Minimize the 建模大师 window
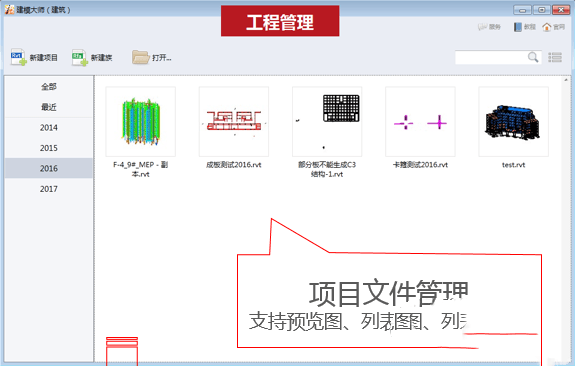The height and width of the screenshot is (366, 575). pos(523,10)
